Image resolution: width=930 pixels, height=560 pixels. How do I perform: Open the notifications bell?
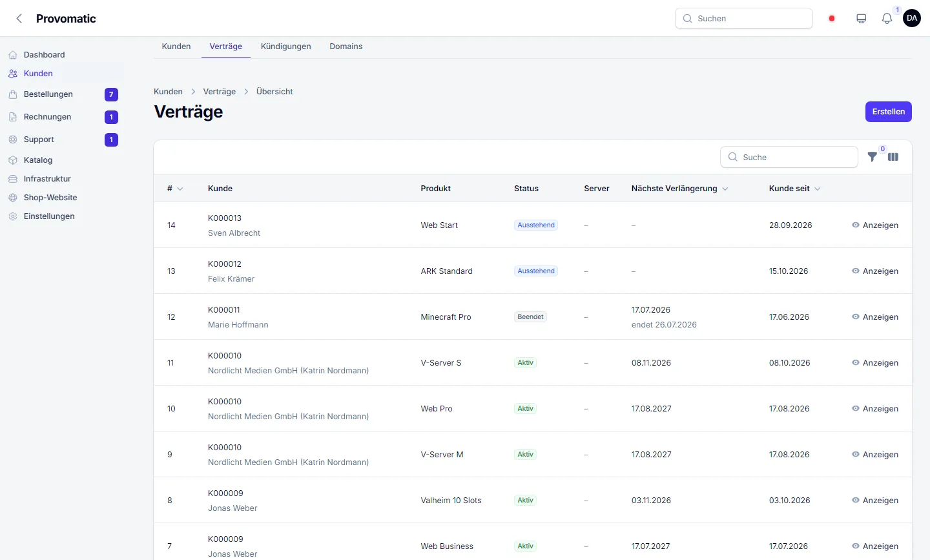click(887, 19)
